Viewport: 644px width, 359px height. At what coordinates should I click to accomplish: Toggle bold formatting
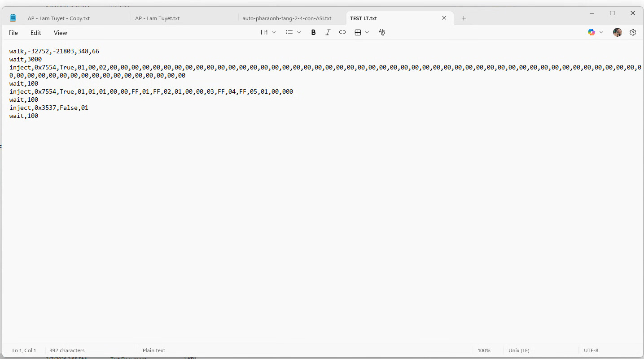[313, 32]
